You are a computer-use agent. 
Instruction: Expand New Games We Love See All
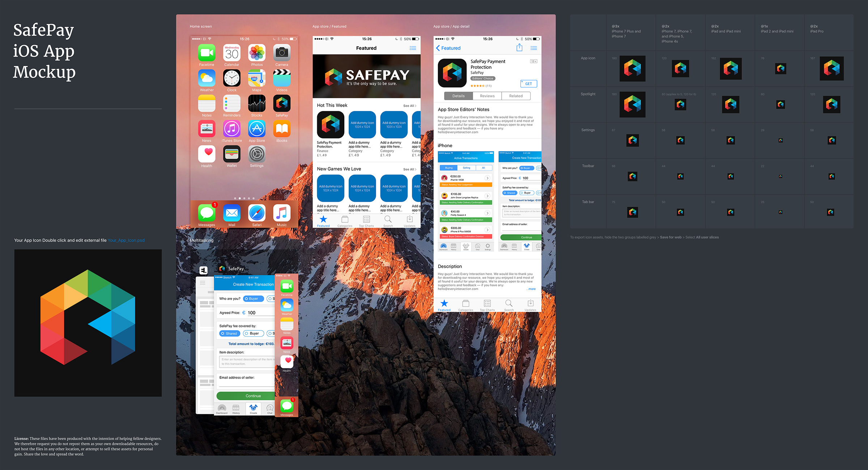[x=410, y=170]
